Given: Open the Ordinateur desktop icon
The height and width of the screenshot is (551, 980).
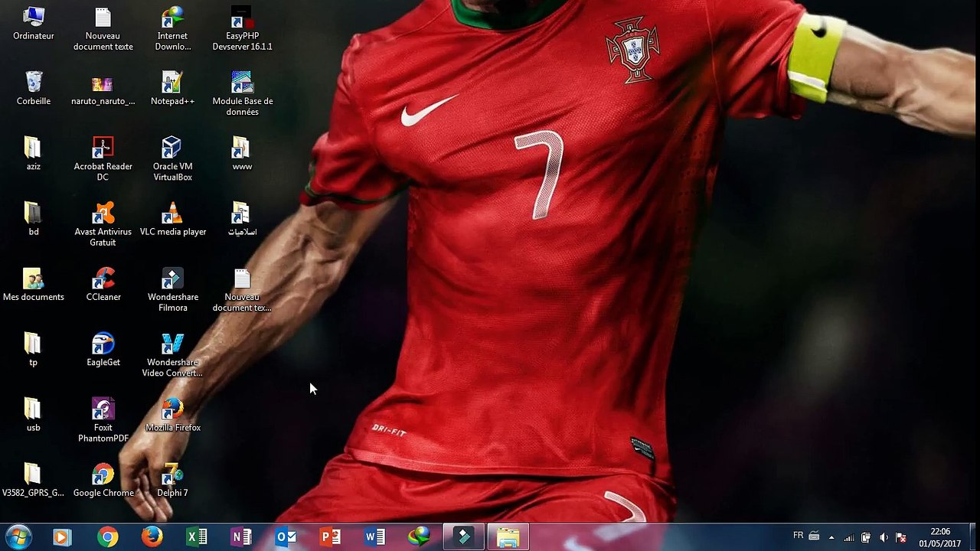Looking at the screenshot, I should (34, 24).
